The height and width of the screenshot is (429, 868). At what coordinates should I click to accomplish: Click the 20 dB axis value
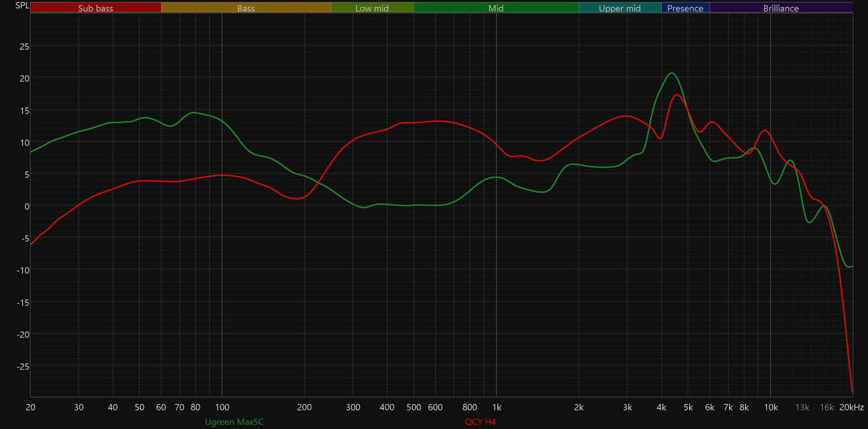pyautogui.click(x=24, y=78)
